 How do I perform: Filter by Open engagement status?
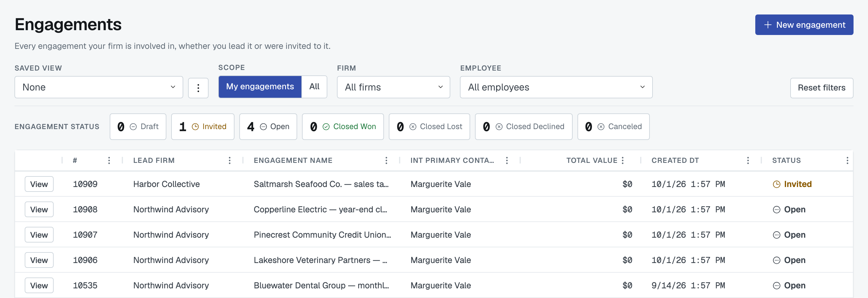268,127
